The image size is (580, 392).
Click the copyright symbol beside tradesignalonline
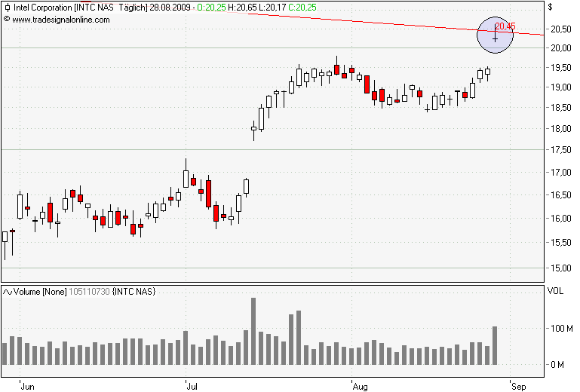coord(7,19)
